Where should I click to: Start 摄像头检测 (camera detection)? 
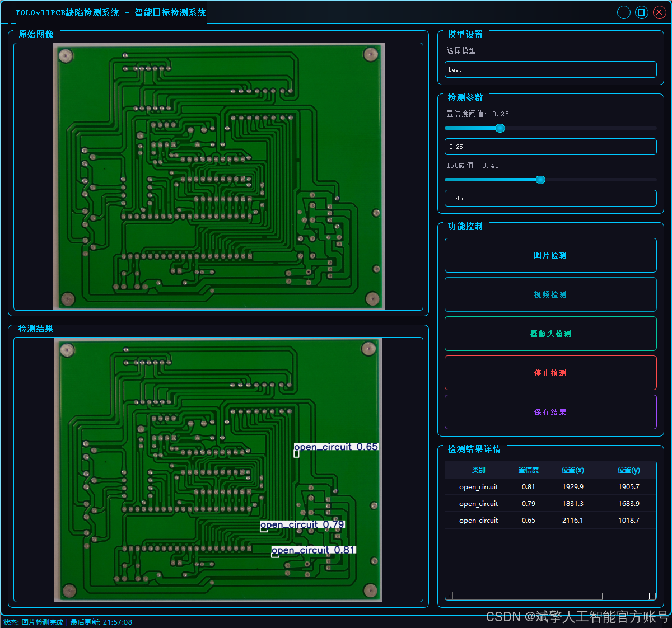550,334
